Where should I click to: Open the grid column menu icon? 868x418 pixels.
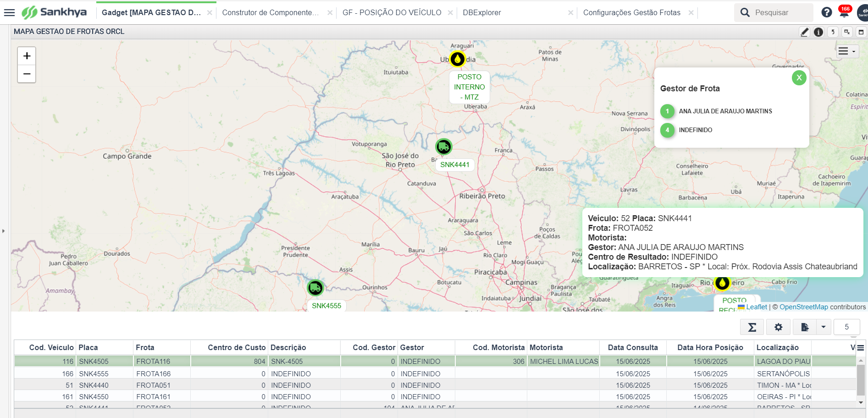(860, 348)
